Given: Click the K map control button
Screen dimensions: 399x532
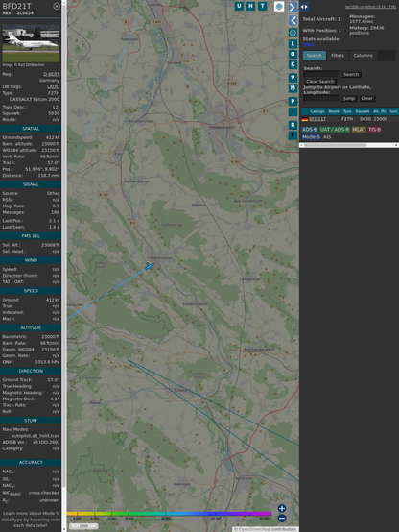Looking at the screenshot, I should point(293,64).
